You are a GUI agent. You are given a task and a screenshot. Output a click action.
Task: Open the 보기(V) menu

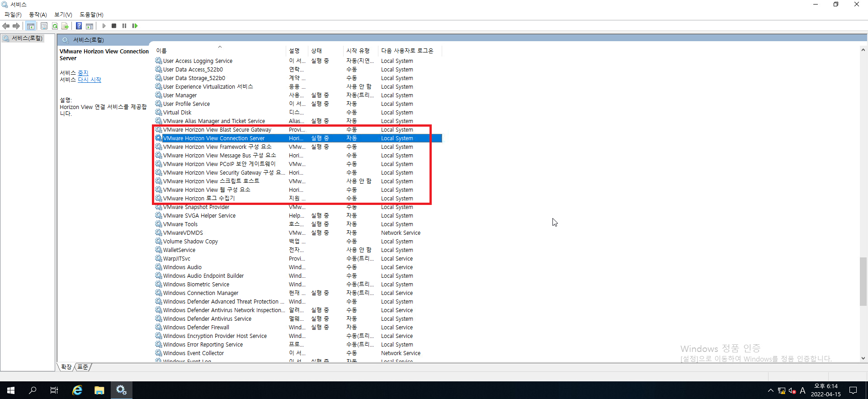coord(63,14)
